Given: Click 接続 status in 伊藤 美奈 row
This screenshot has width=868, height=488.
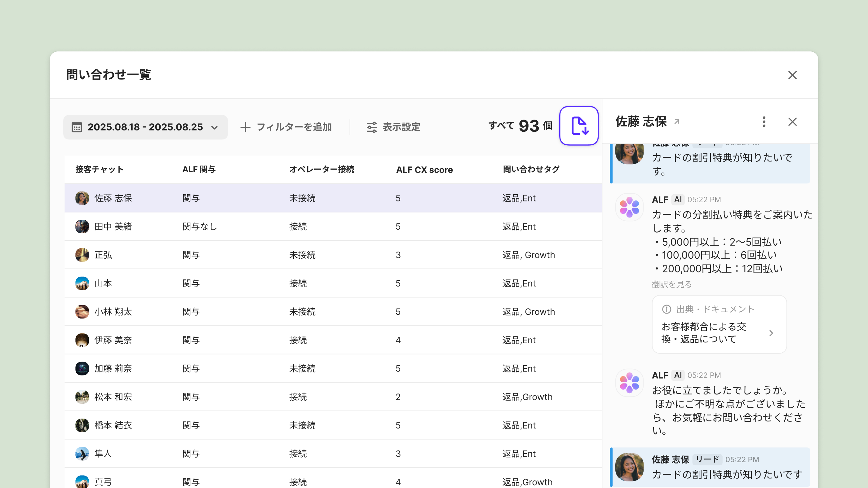Looking at the screenshot, I should click(x=298, y=340).
